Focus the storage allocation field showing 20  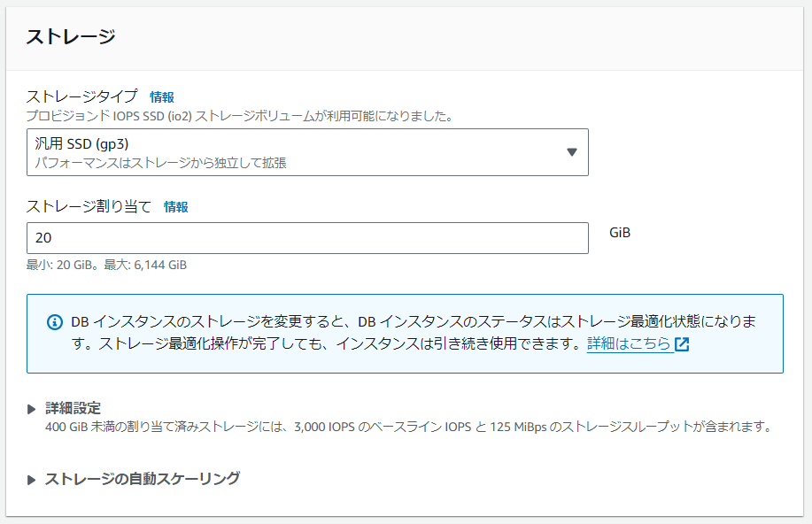[x=307, y=238]
